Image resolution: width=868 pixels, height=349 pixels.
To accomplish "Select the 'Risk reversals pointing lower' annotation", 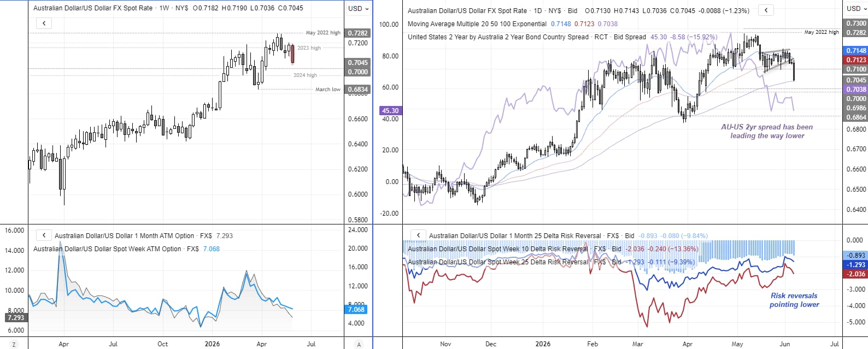I will pyautogui.click(x=794, y=300).
